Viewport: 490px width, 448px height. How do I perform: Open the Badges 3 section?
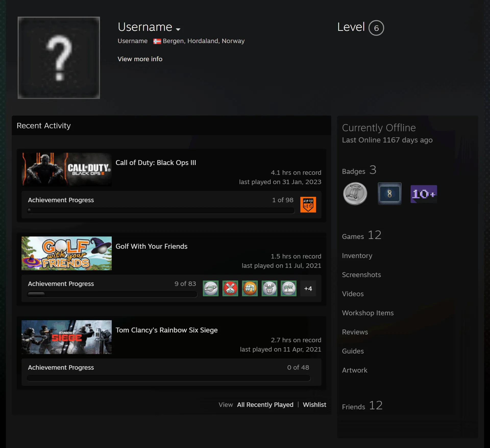point(359,170)
